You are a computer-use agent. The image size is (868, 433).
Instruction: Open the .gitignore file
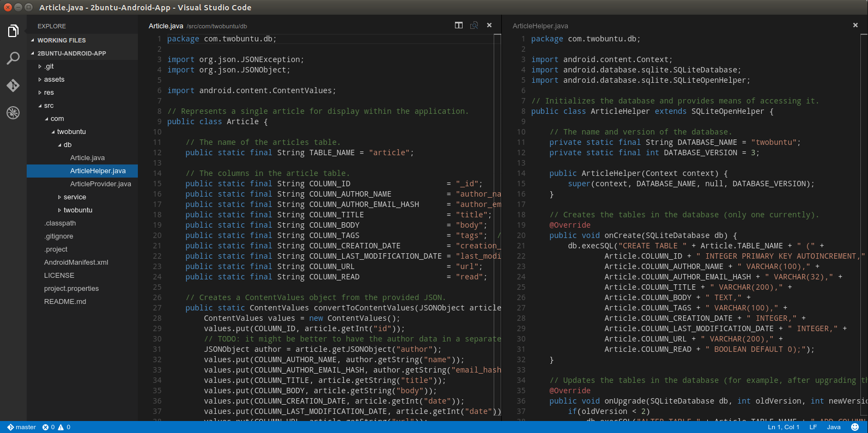click(82, 236)
